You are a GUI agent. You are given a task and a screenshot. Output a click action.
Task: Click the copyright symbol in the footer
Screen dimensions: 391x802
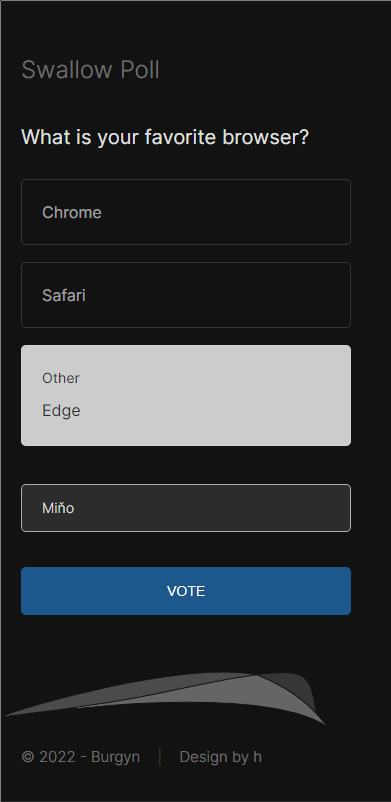[28, 757]
